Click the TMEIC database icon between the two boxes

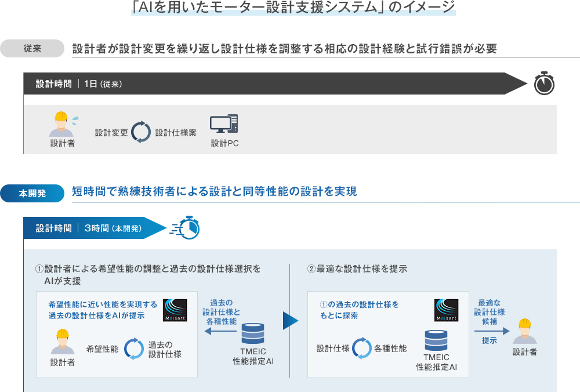point(252,335)
